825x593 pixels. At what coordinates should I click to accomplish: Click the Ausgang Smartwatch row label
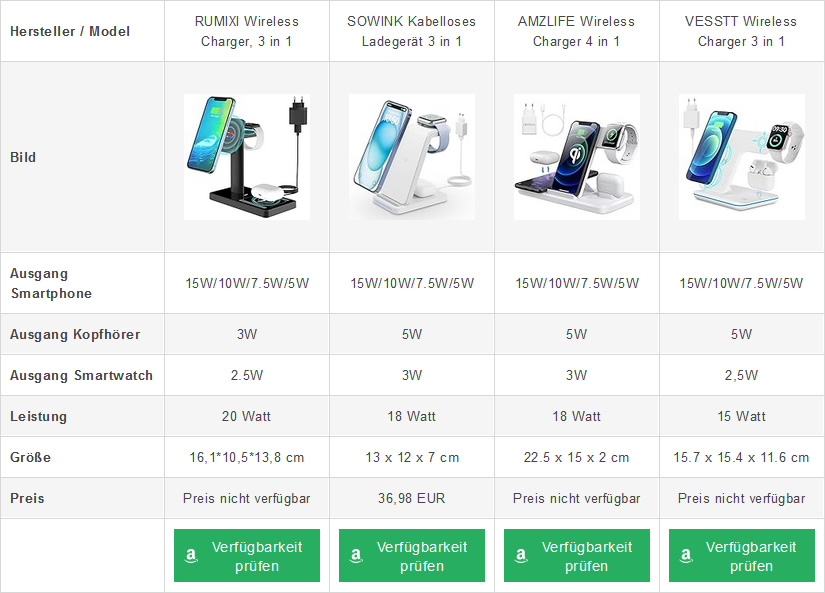point(82,375)
